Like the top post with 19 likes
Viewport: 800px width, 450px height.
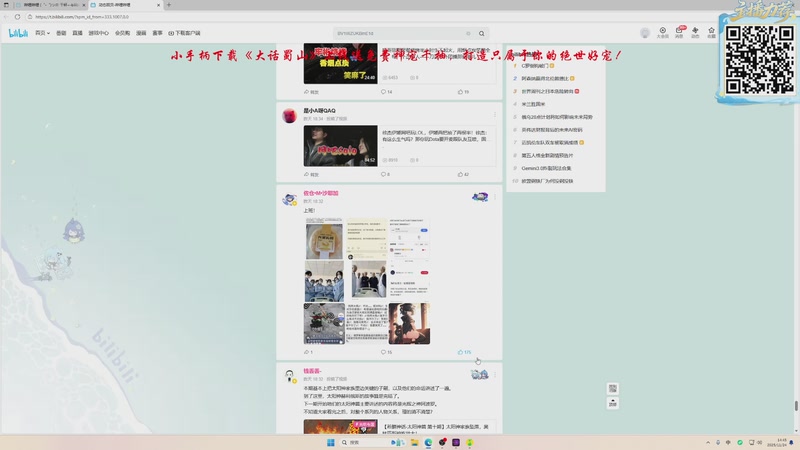pyautogui.click(x=463, y=92)
